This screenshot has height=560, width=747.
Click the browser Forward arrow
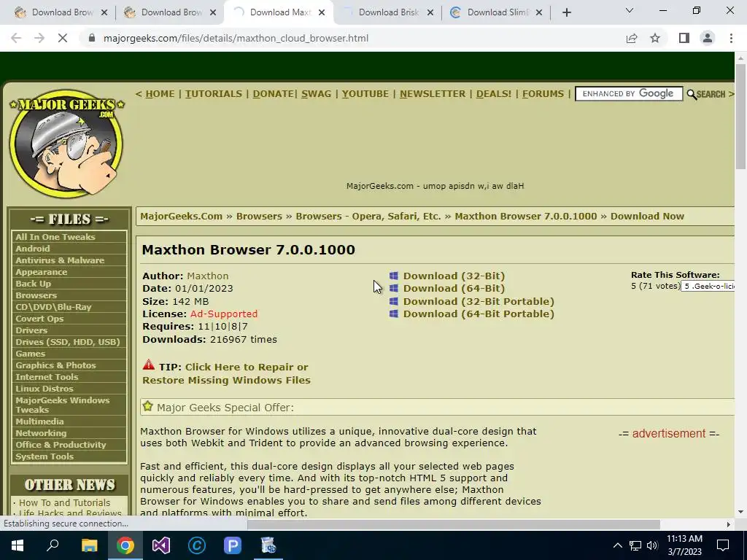pyautogui.click(x=39, y=38)
